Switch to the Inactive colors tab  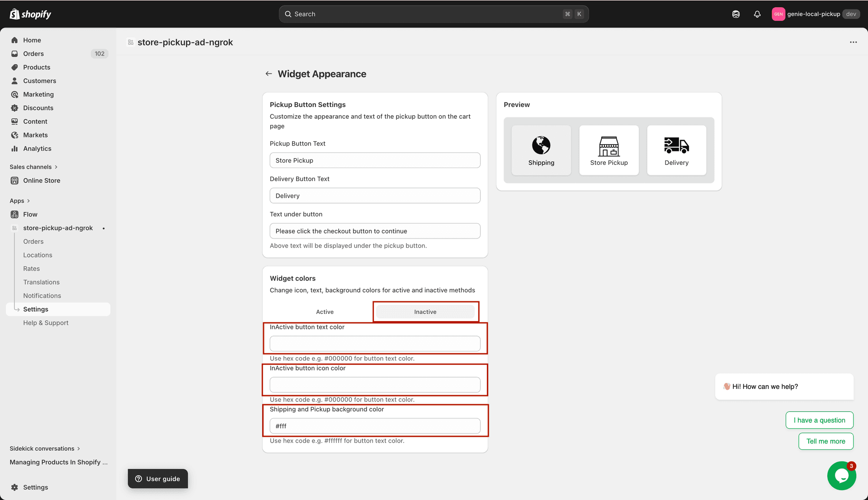pos(425,312)
